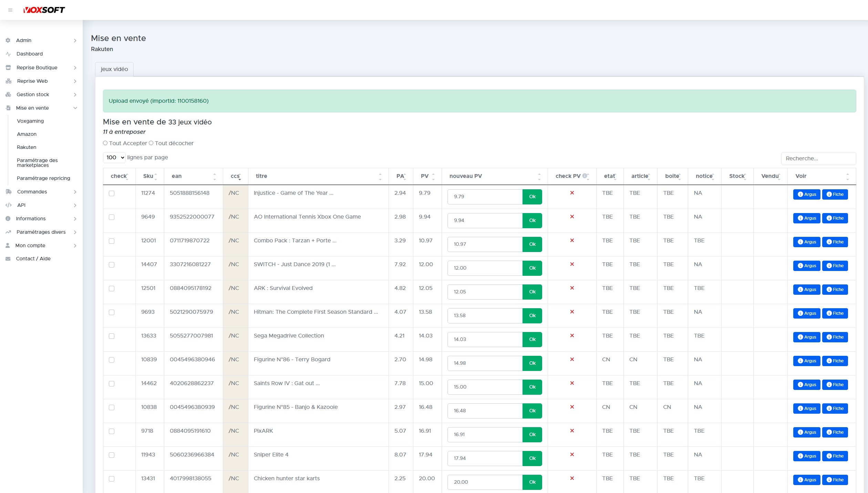Check the box for Chicken hunter star karts

[112, 479]
